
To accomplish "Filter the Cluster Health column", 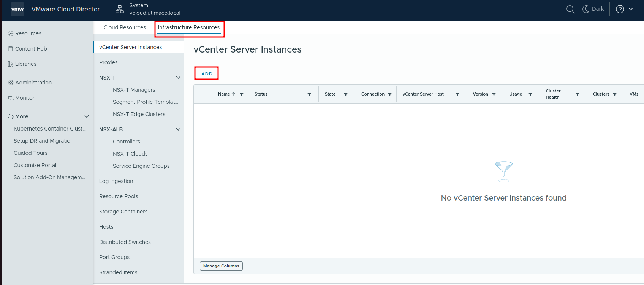I will [578, 94].
